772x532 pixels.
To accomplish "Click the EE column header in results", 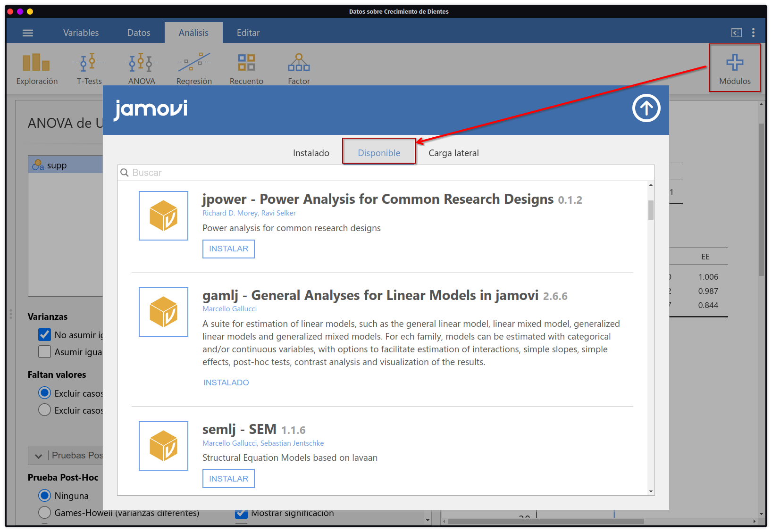I will click(x=705, y=257).
